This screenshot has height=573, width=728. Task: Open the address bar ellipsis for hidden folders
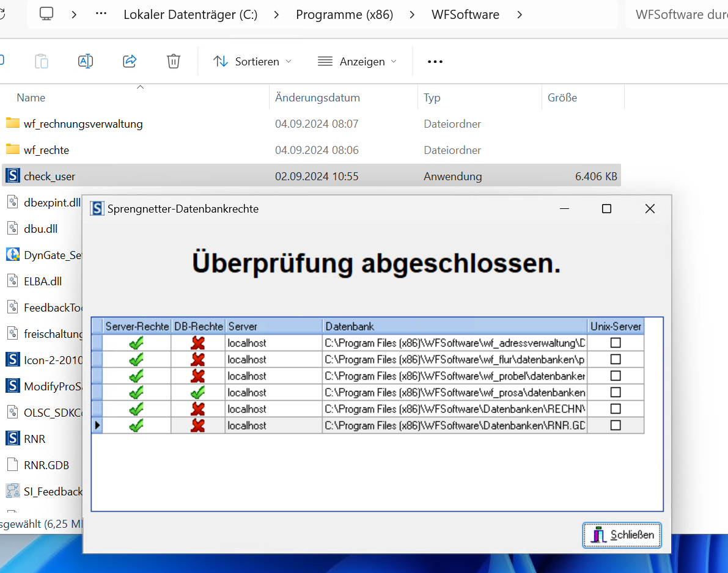tap(101, 14)
